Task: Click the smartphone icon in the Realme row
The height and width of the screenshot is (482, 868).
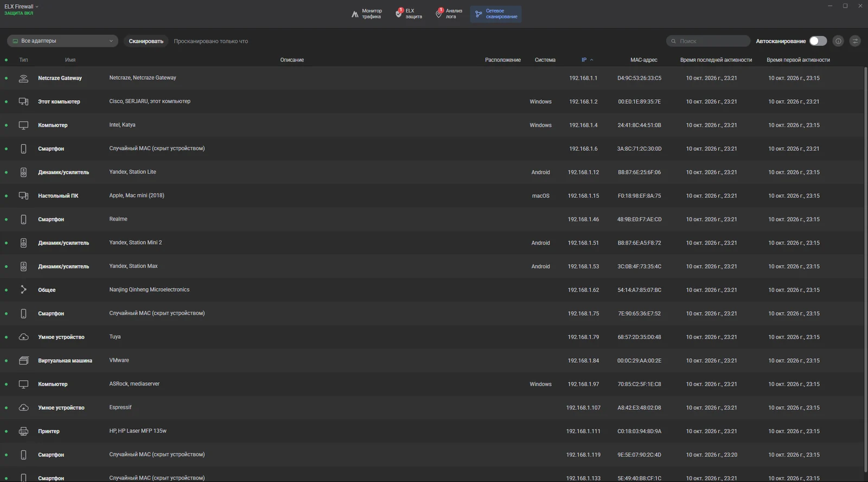Action: point(23,220)
